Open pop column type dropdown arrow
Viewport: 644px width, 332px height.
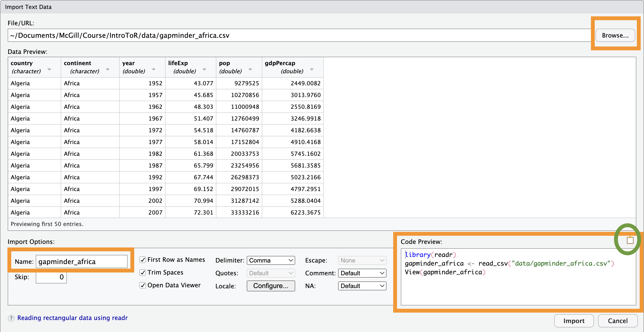[x=250, y=70]
